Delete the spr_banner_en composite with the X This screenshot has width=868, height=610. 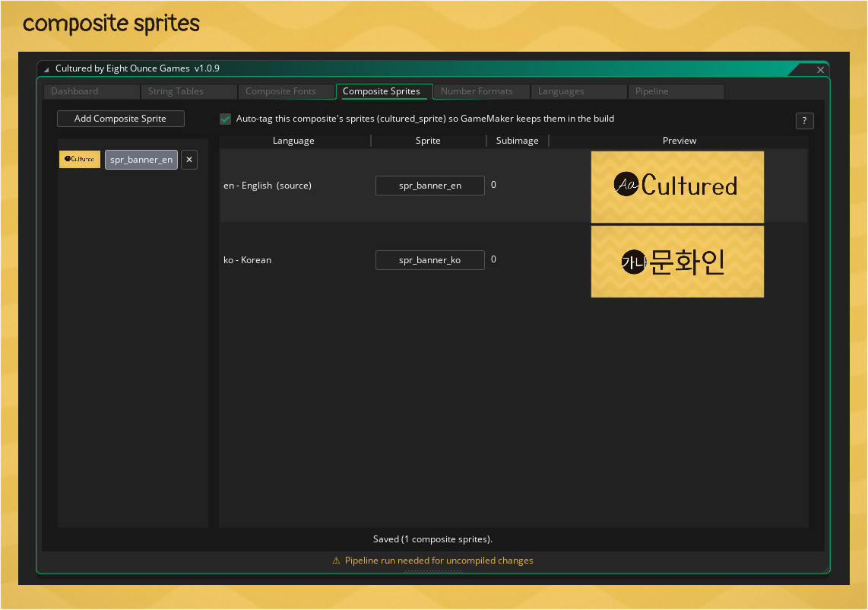point(189,160)
